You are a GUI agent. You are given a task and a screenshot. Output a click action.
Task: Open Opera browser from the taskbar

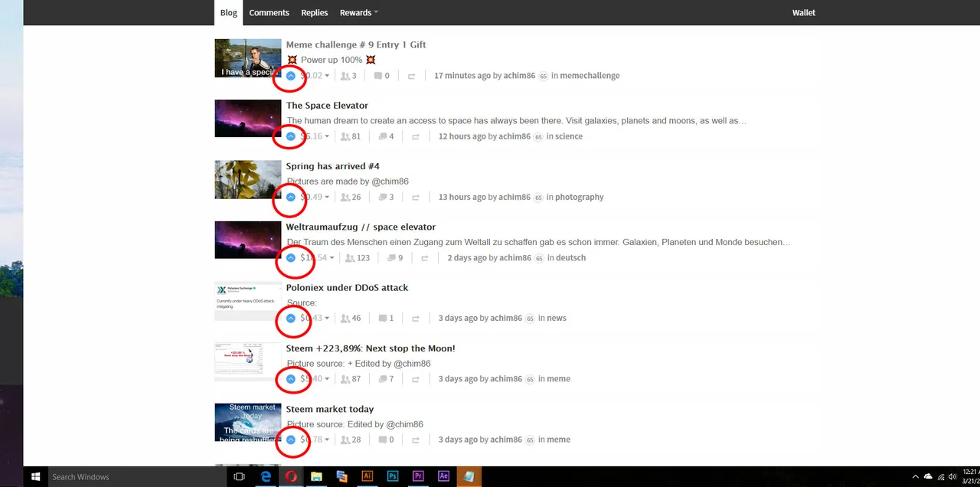pyautogui.click(x=291, y=476)
